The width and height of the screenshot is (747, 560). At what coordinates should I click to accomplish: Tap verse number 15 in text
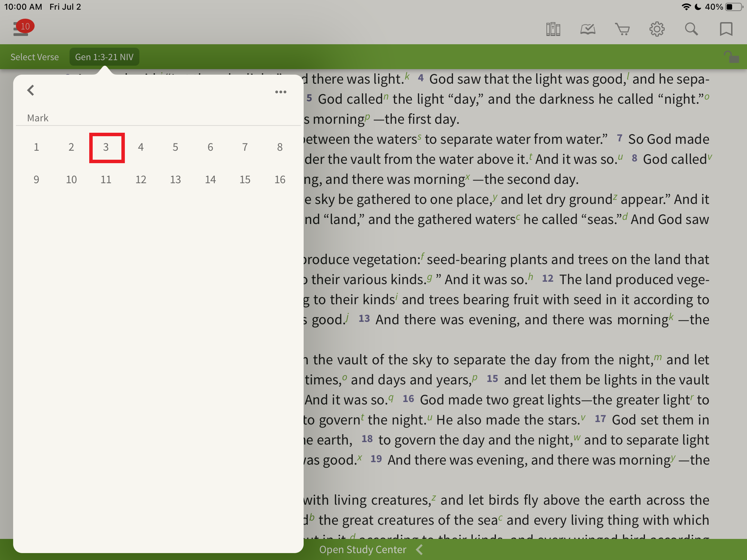click(492, 379)
